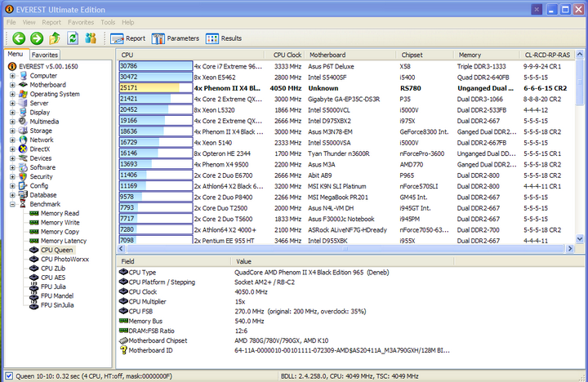Toggle the status bar Queen checkbox
588x382 pixels.
9,376
